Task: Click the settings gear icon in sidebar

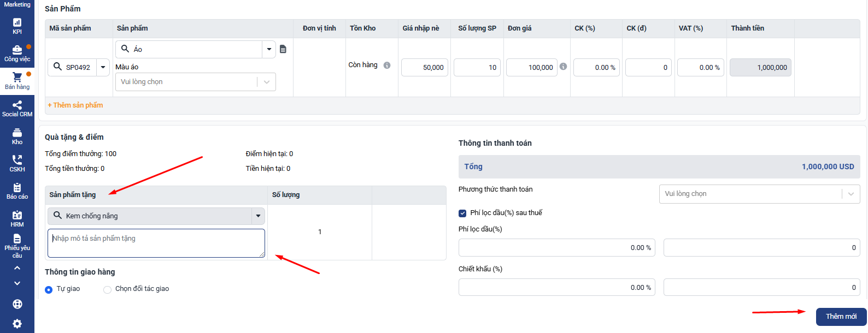Action: click(17, 324)
